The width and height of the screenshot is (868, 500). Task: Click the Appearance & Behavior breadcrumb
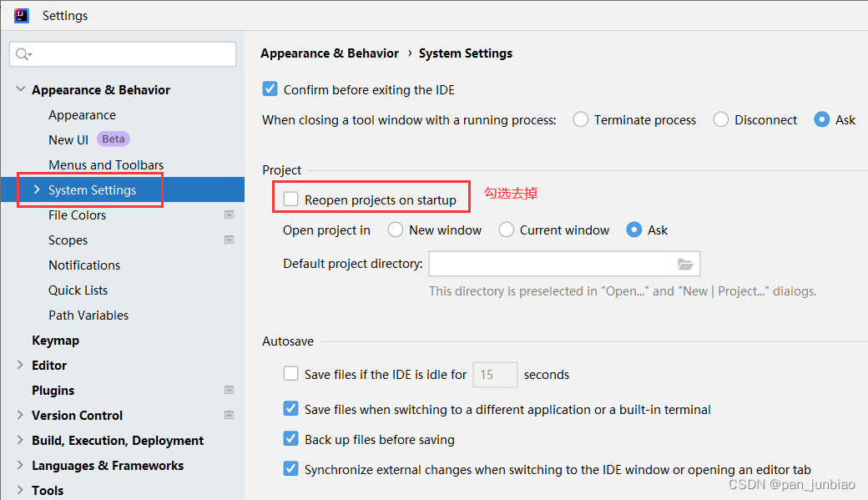[x=330, y=53]
